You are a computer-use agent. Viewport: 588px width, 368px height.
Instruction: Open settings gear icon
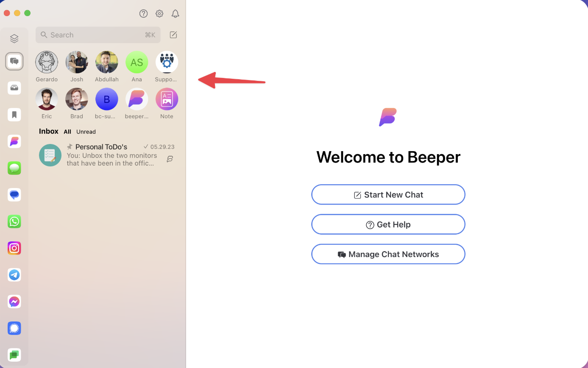click(x=159, y=14)
